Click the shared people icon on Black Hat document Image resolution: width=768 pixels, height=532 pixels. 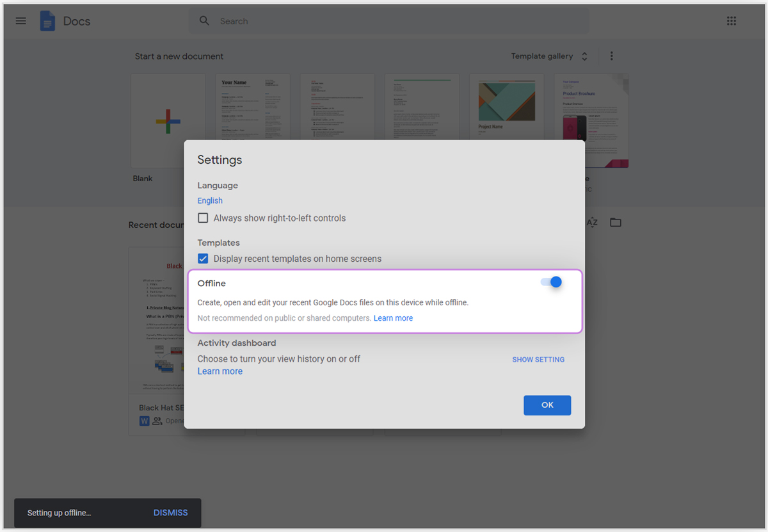click(x=157, y=421)
